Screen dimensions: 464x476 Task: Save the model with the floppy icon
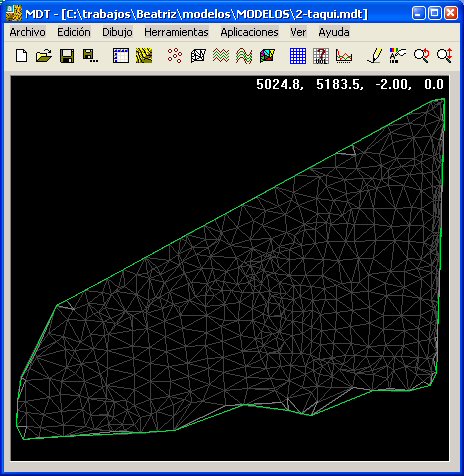point(67,55)
